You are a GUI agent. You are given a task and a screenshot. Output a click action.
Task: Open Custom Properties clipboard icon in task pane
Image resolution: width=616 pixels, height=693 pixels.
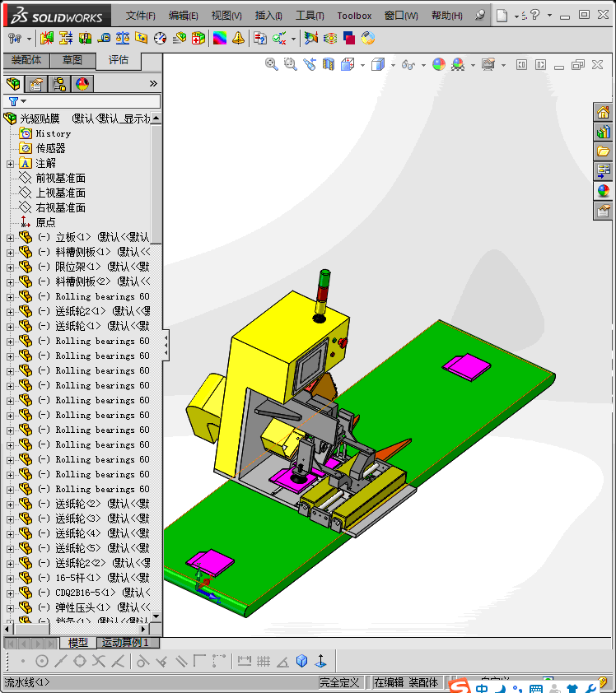(x=603, y=211)
